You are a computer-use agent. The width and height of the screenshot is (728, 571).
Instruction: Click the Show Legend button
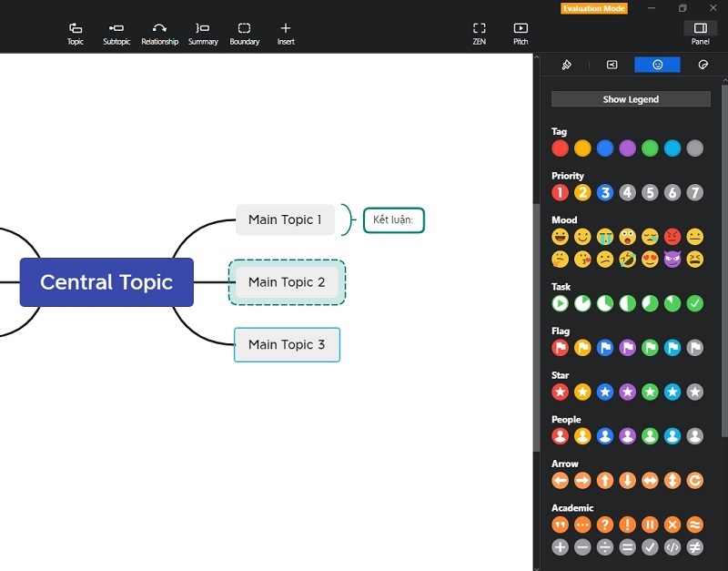(x=631, y=99)
